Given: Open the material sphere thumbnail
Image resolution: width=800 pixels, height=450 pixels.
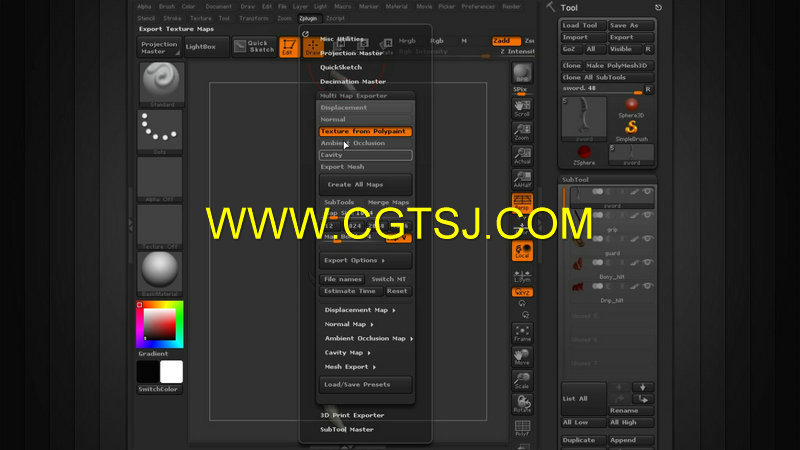Looking at the screenshot, I should (x=160, y=273).
